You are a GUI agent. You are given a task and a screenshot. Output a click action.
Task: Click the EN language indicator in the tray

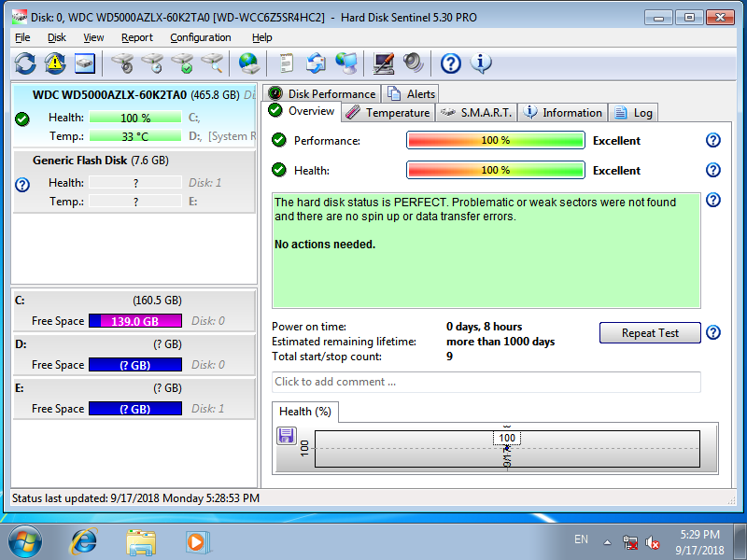[581, 539]
